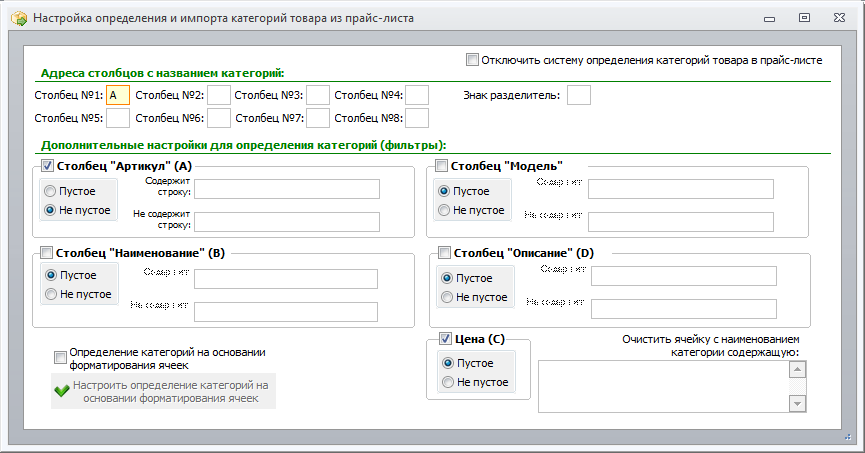The image size is (865, 453).
Task: Check the Столбец "Наименование" (B) checkbox
Action: coord(47,253)
